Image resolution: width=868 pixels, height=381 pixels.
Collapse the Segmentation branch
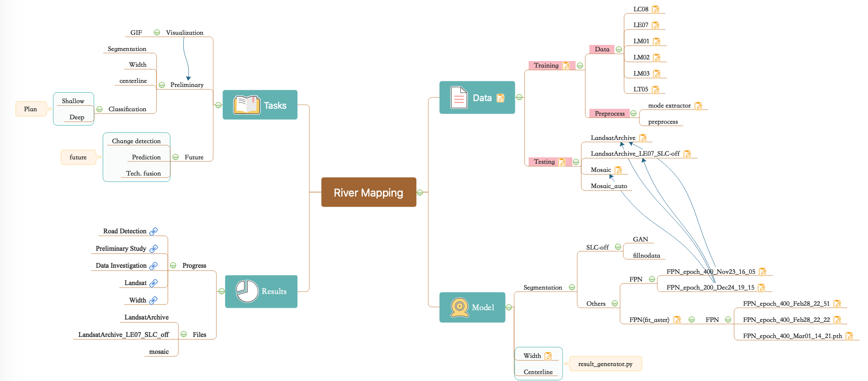click(572, 287)
